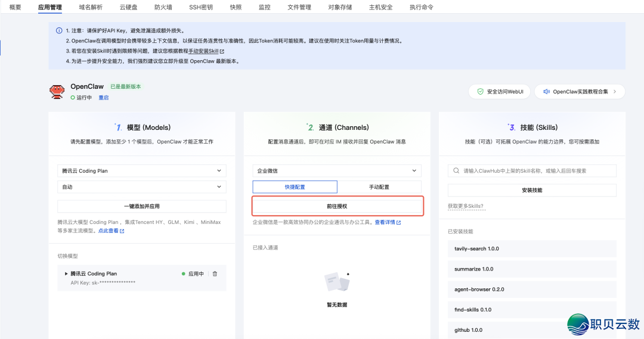Click external link icon after 查看详情

pyautogui.click(x=399, y=222)
